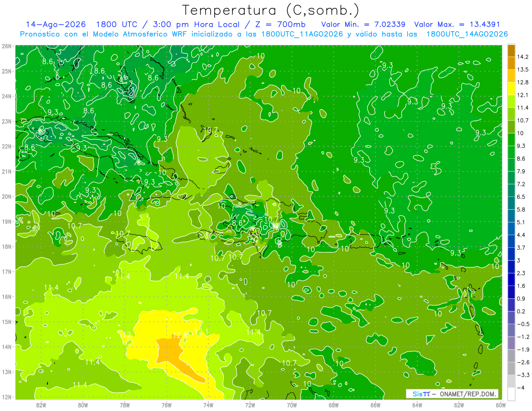Click the "74W" longitude axis label
The height and width of the screenshot is (411, 532).
tap(208, 405)
